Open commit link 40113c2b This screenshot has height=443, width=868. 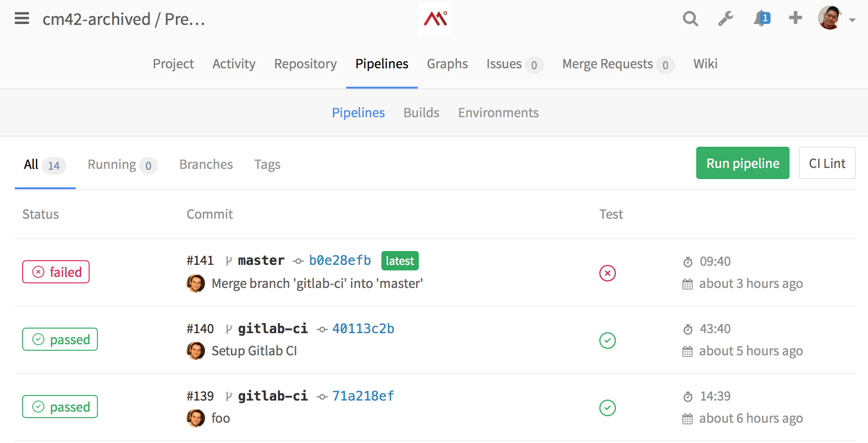tap(363, 329)
